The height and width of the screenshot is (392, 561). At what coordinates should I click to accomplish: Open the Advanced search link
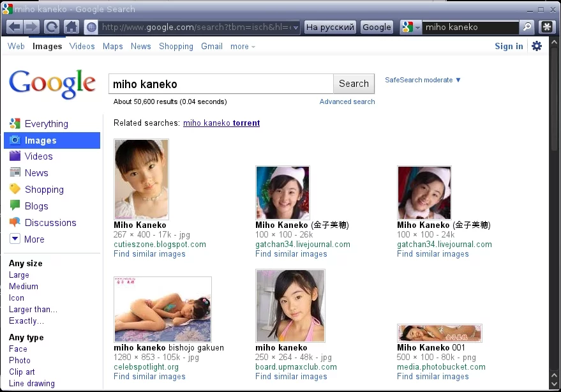pos(347,102)
